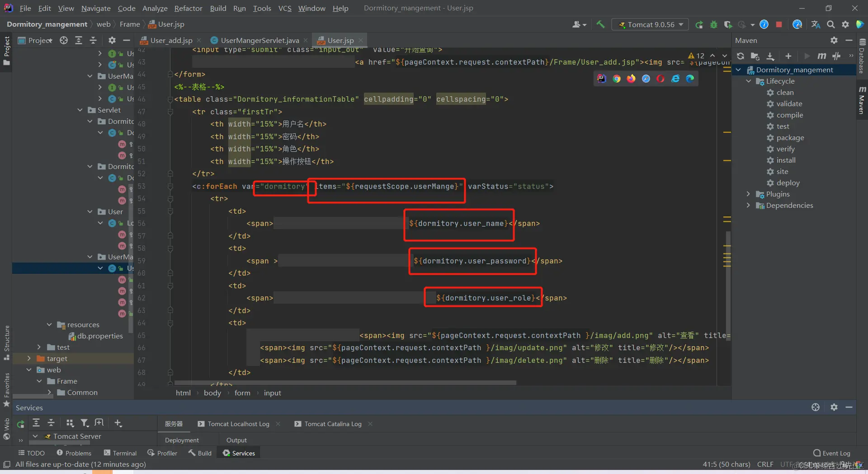Open Search Everywhere magnifier
This screenshot has height=474, width=868.
831,24
